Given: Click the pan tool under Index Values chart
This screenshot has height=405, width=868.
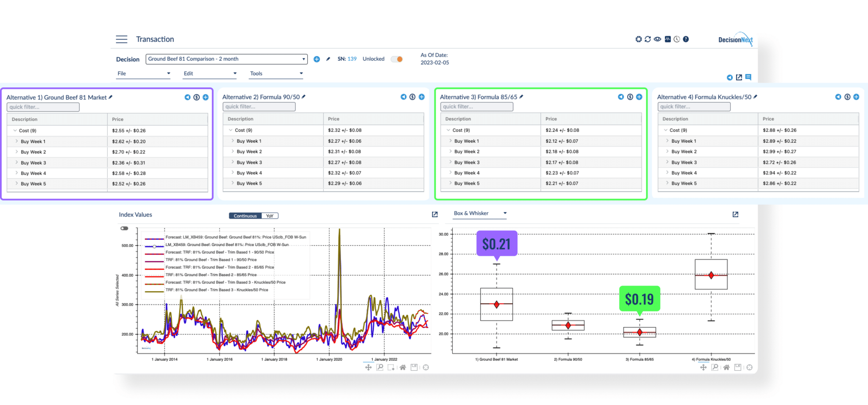Looking at the screenshot, I should pos(368,368).
